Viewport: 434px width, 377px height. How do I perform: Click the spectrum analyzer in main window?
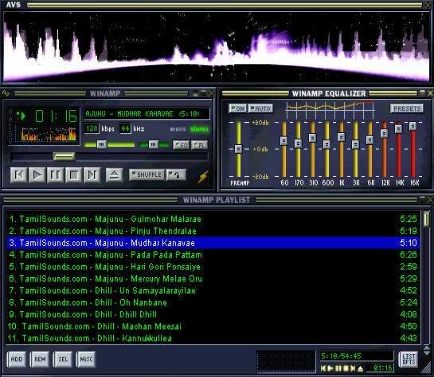pos(49,134)
